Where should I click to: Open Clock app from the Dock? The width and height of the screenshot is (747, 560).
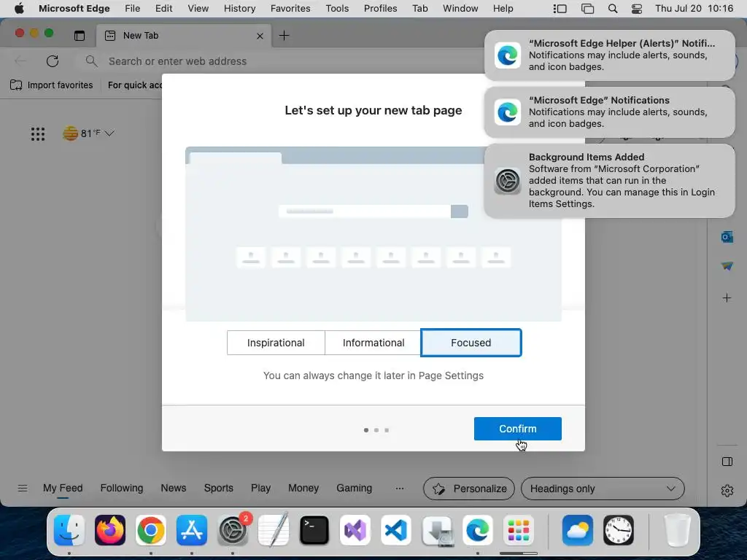point(619,530)
